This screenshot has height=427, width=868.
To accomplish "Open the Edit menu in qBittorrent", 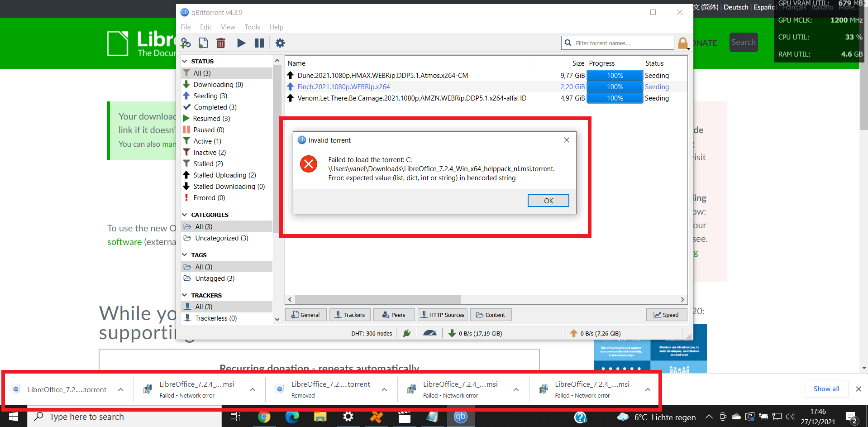I will (205, 27).
